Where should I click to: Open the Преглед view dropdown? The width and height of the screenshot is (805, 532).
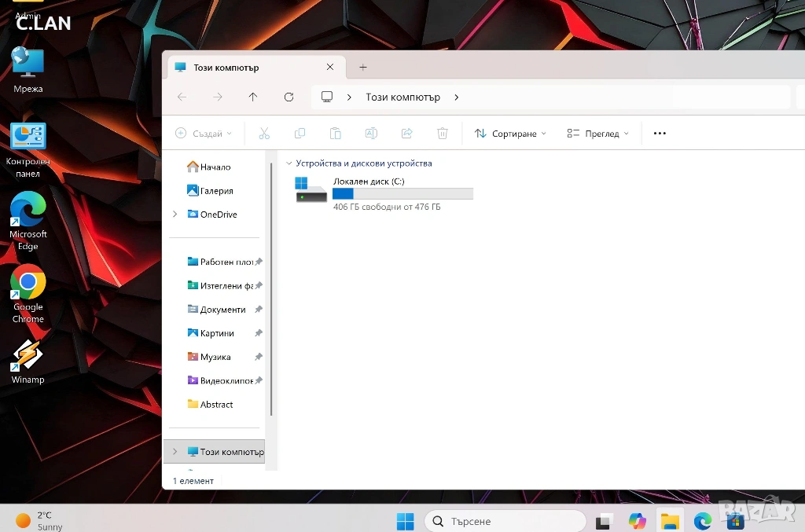pyautogui.click(x=597, y=134)
